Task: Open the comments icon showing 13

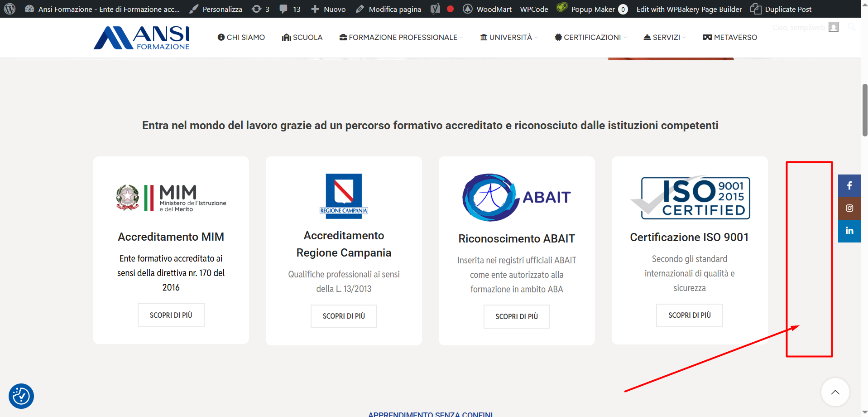Action: (290, 9)
